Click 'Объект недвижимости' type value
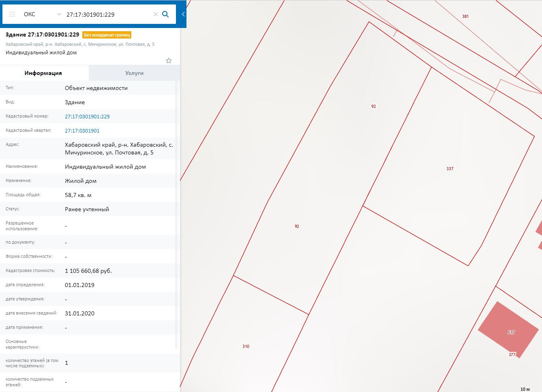This screenshot has width=542, height=392. [x=96, y=88]
